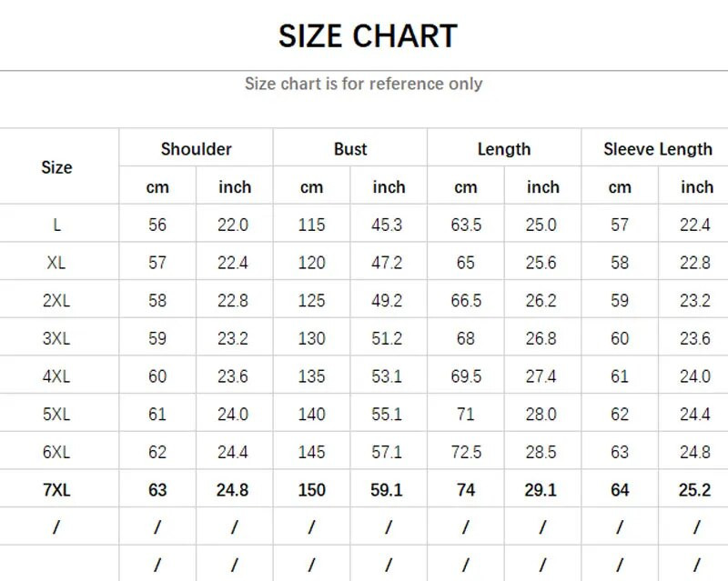Select the Bust column header
The width and height of the screenshot is (728, 581).
(350, 149)
